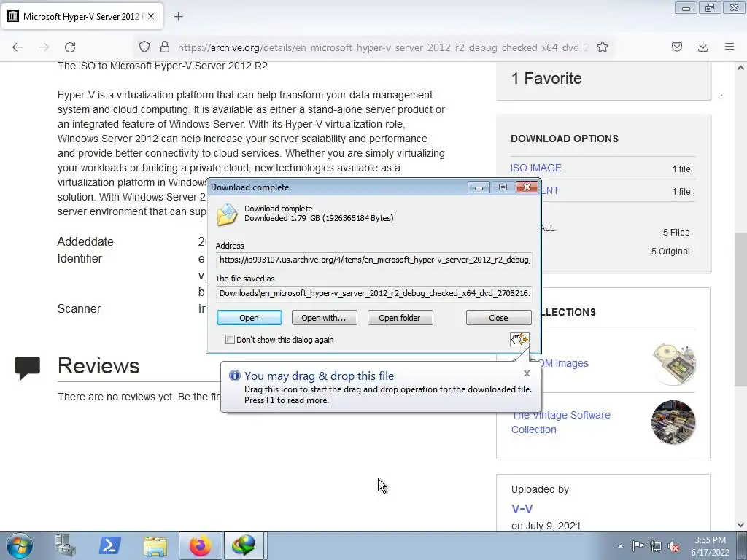
Task: Open uploader V-V profile link
Action: pyautogui.click(x=522, y=508)
